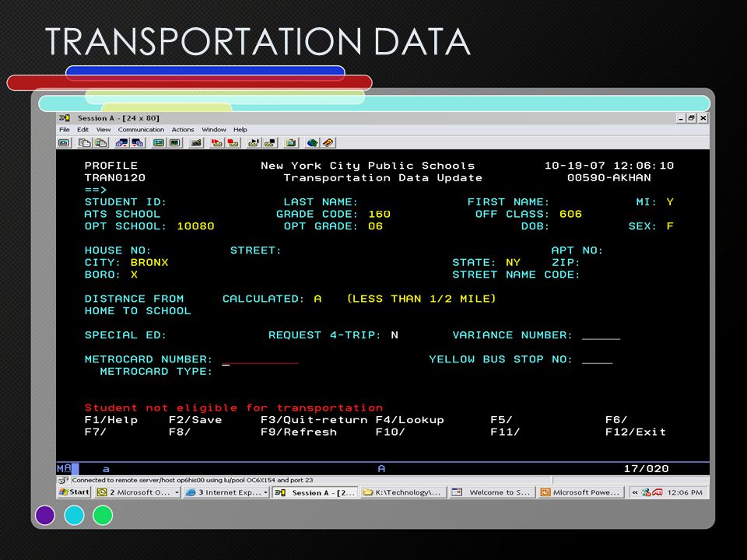This screenshot has width=747, height=560.
Task: Click the connection status icon in status bar
Action: point(64,480)
